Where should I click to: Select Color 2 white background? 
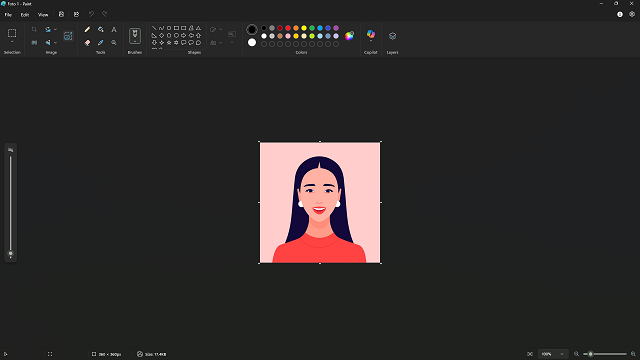pyautogui.click(x=252, y=42)
